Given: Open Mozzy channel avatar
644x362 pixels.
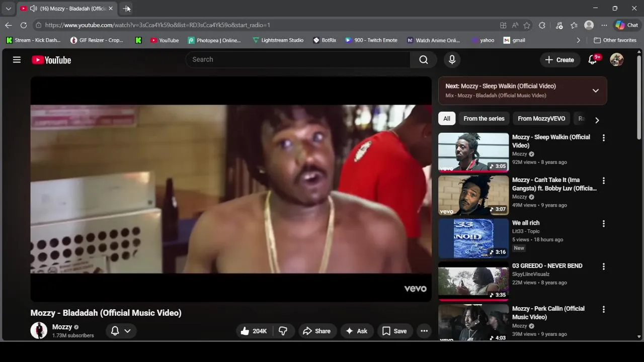Looking at the screenshot, I should click(39, 330).
